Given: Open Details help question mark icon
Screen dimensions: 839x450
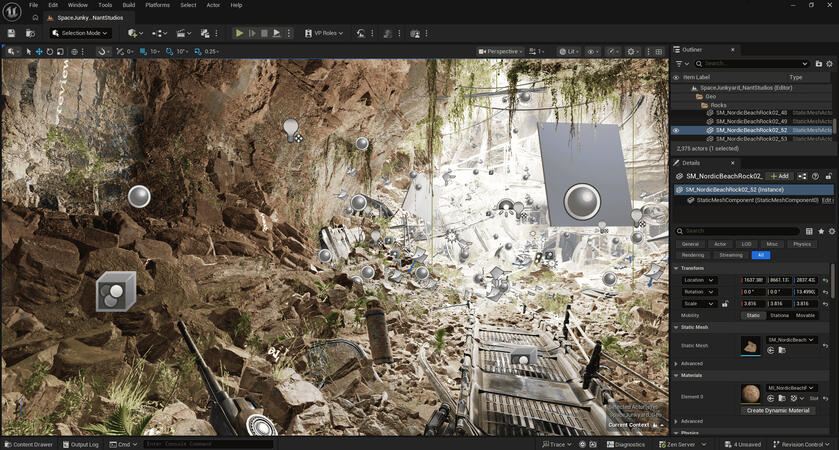Looking at the screenshot, I should click(815, 176).
